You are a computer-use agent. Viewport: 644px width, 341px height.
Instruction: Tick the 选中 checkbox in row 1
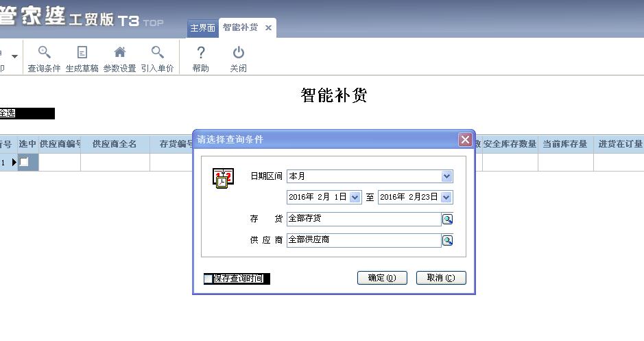[x=24, y=163]
